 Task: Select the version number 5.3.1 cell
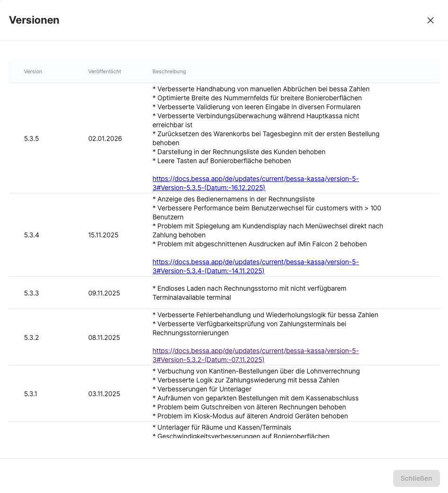(x=32, y=394)
